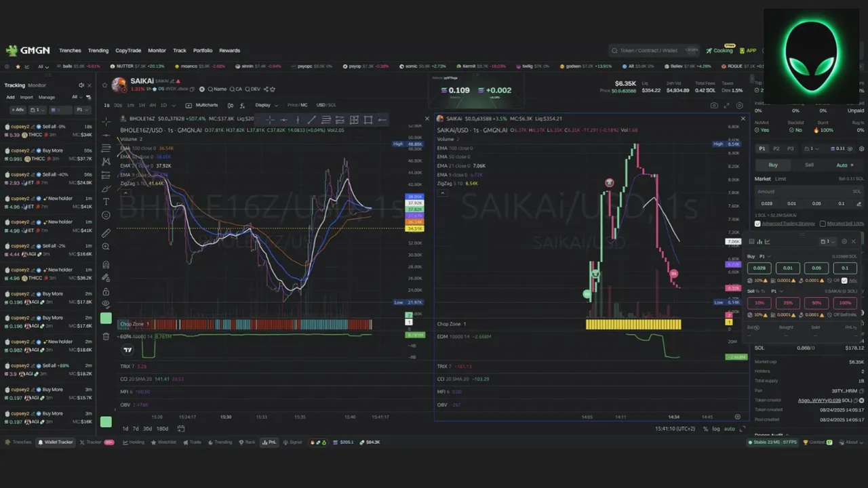Viewport: 868px width, 488px height.
Task: Switch to Sell tab in trade panel
Action: pos(809,165)
